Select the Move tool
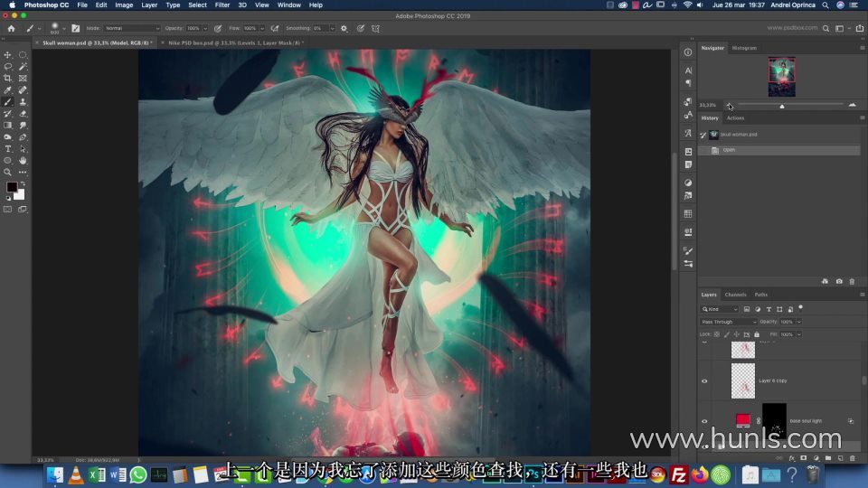This screenshot has height=488, width=868. click(8, 55)
